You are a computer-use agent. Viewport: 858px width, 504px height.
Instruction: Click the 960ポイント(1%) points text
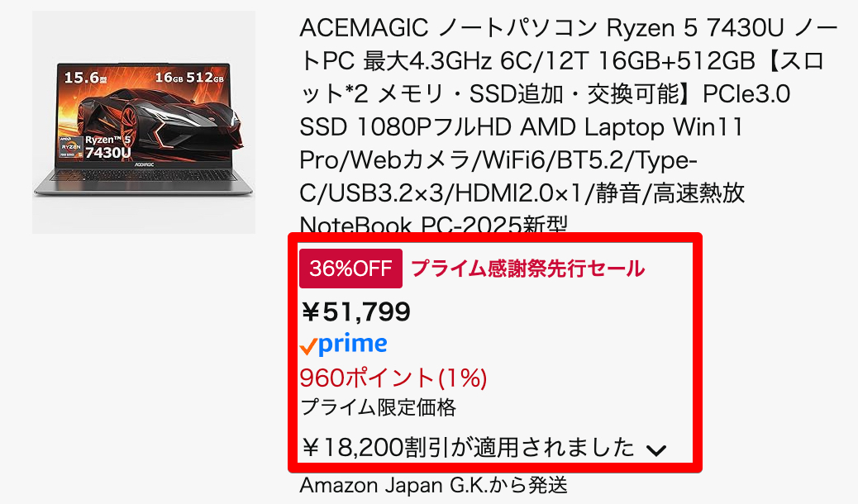(393, 378)
